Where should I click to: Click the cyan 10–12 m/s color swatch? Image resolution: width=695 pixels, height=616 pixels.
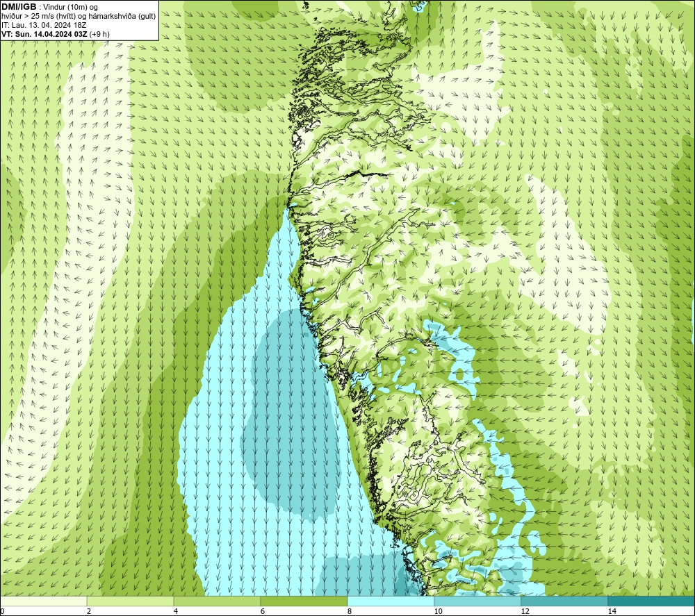click(477, 601)
